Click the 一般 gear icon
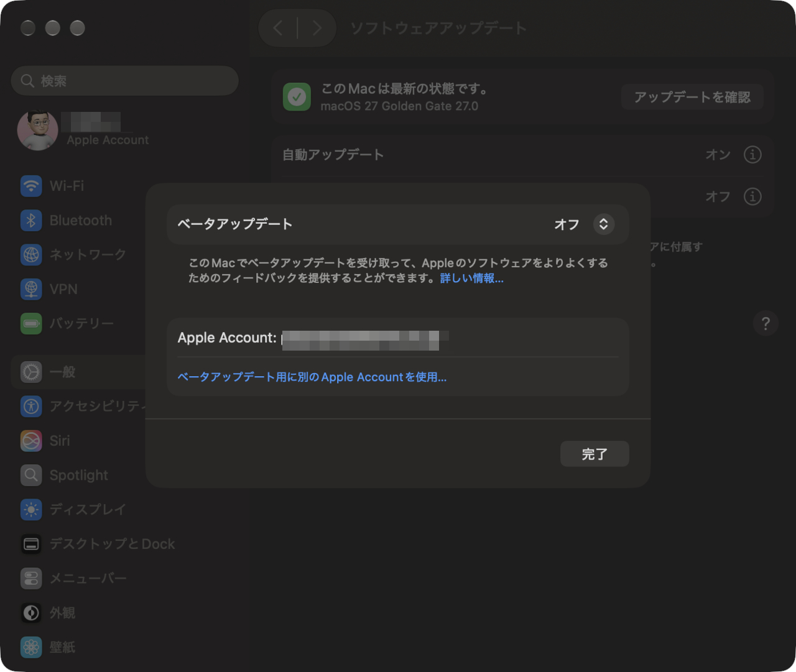Screen dimensions: 796x672 [31, 372]
